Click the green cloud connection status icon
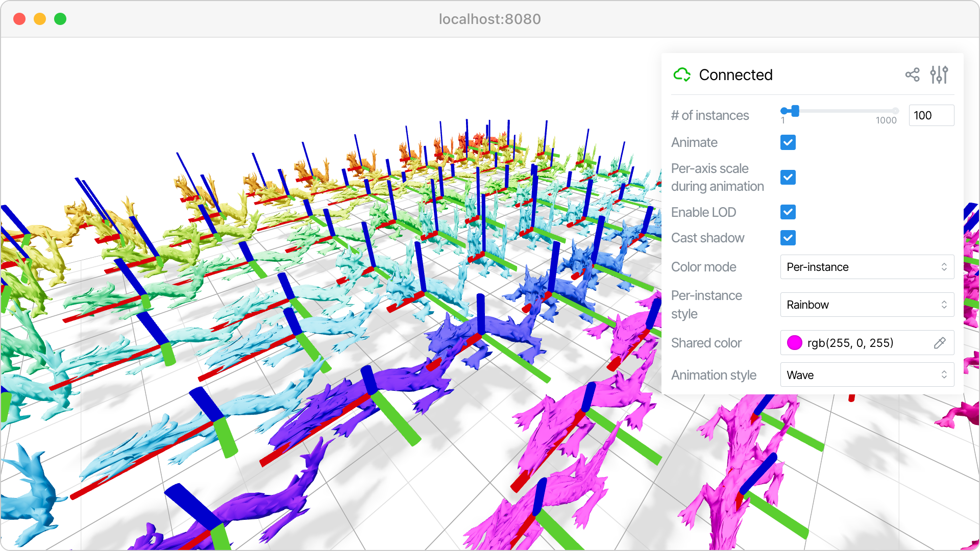Screen dimensions: 980x551 [x=682, y=75]
